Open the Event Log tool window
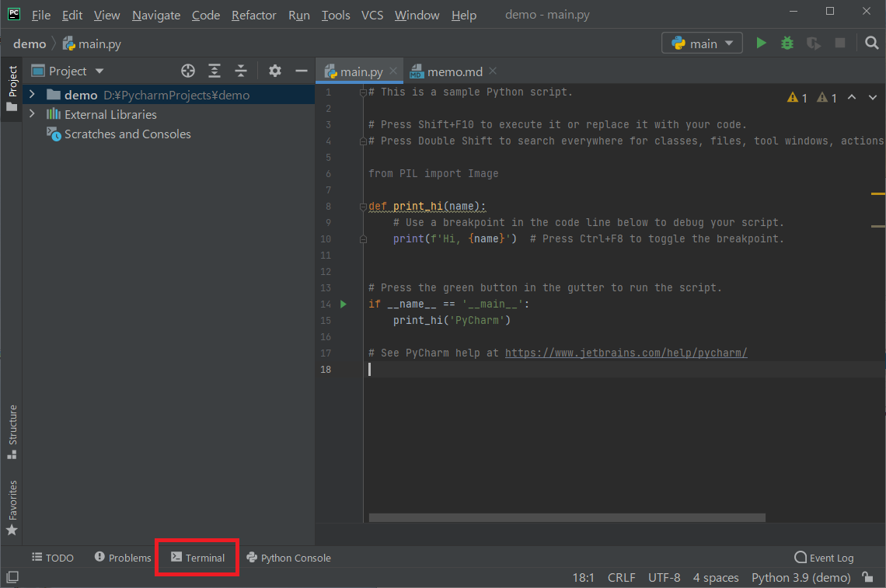The height and width of the screenshot is (588, 886). coord(824,558)
